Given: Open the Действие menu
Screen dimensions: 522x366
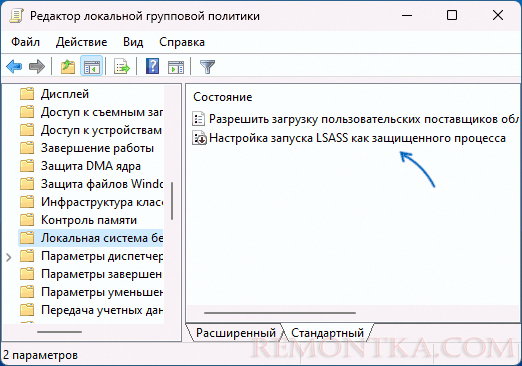Looking at the screenshot, I should (82, 42).
